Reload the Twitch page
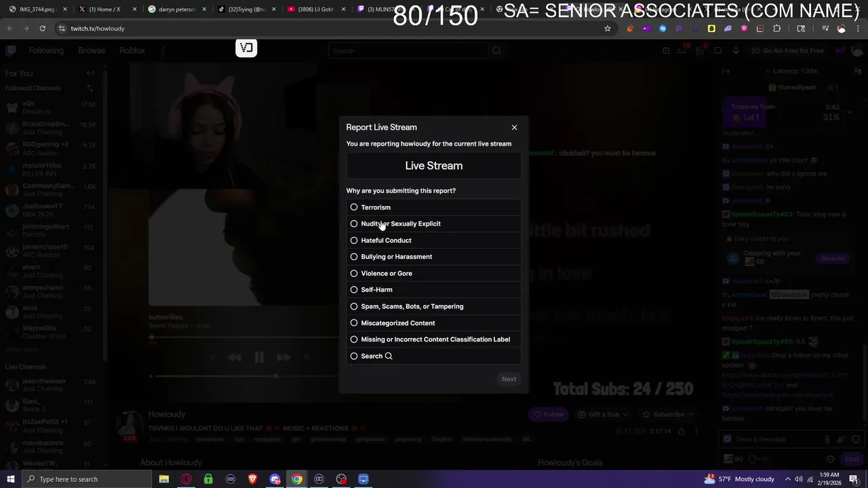 (x=42, y=28)
